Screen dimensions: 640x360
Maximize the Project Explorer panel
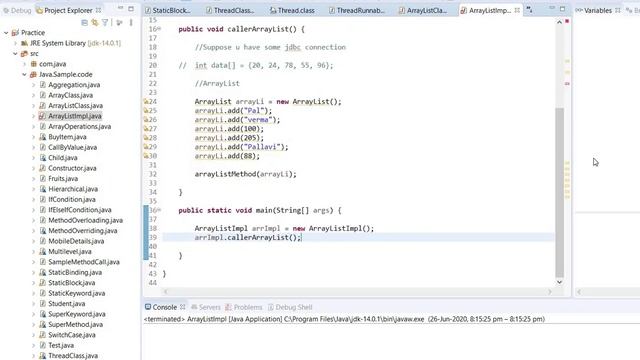click(x=131, y=9)
